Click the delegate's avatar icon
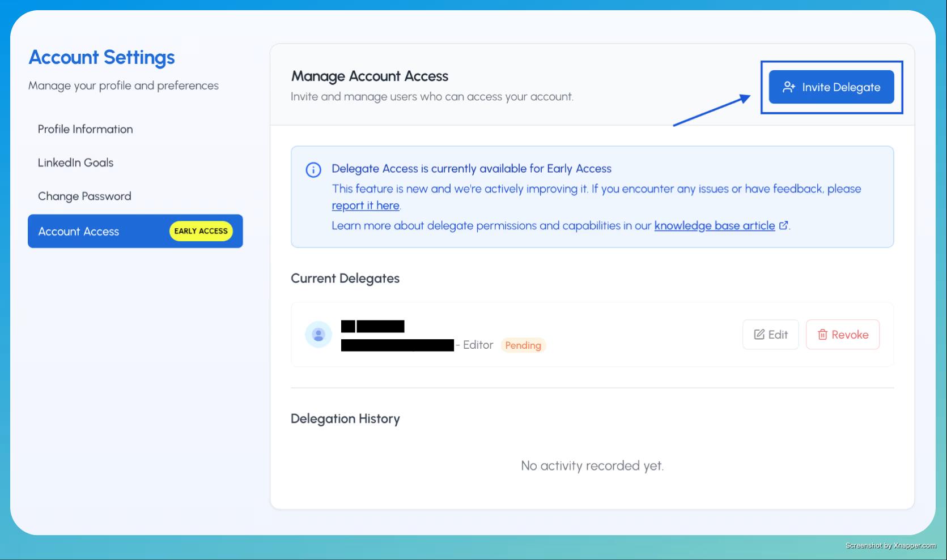The width and height of the screenshot is (947, 560). tap(319, 335)
